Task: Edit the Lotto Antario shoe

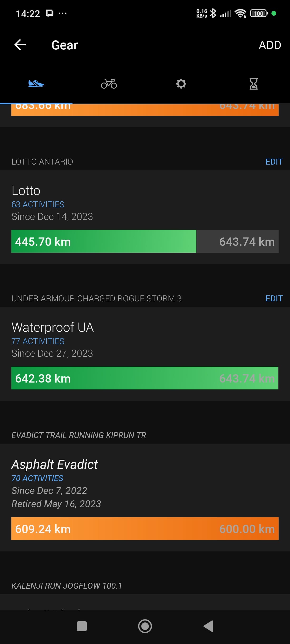Action: [x=274, y=162]
